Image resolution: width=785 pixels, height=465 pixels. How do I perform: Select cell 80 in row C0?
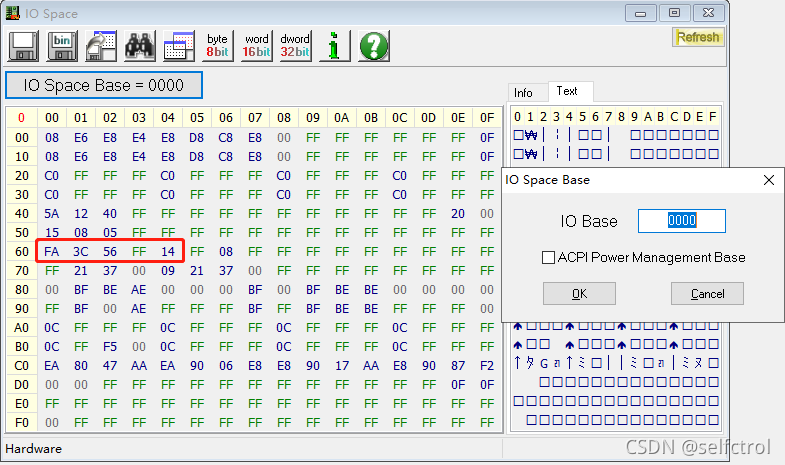(x=81, y=365)
